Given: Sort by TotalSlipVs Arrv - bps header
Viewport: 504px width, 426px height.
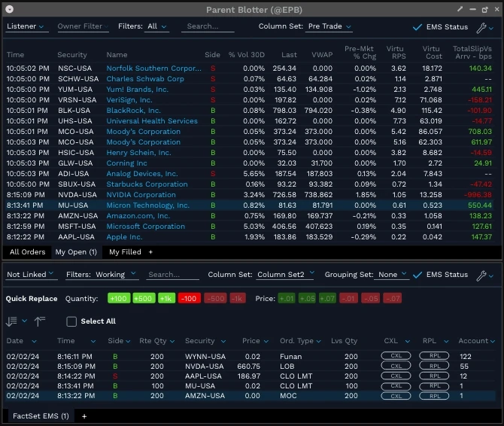Looking at the screenshot, I should 472,53.
